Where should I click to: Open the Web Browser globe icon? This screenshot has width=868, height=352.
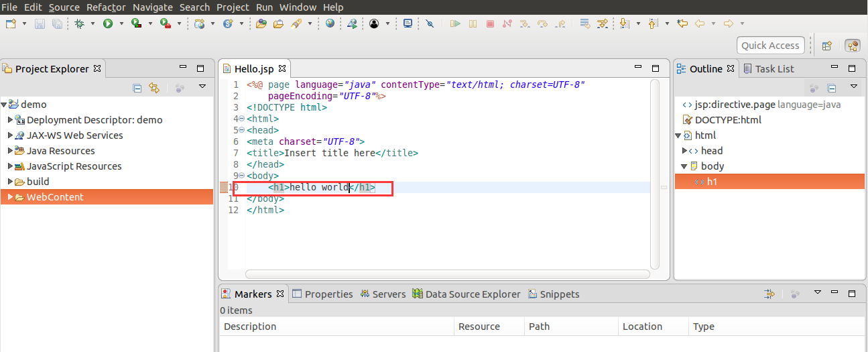330,23
